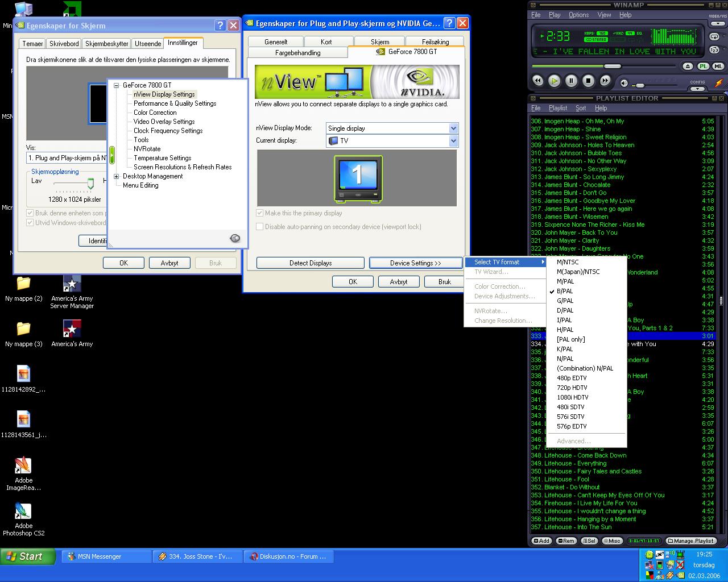Click the Windows Start button
The image size is (728, 582).
[28, 556]
